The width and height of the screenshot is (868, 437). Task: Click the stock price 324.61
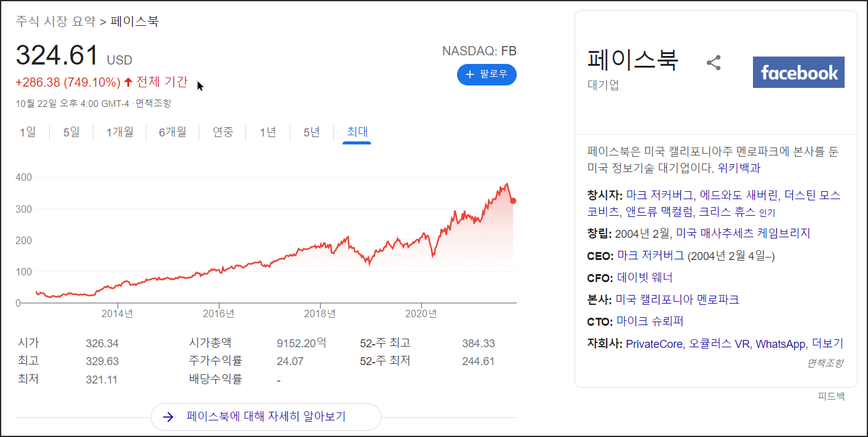(57, 55)
